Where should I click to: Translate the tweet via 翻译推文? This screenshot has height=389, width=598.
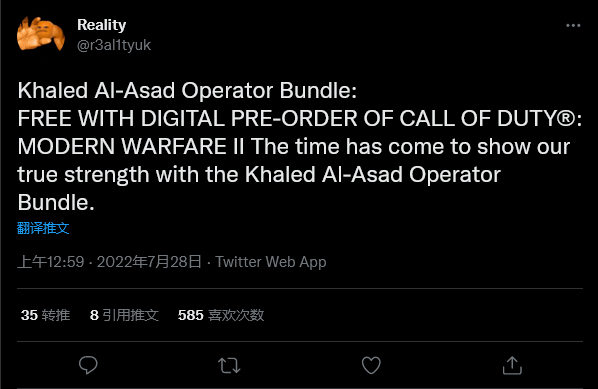[43, 228]
